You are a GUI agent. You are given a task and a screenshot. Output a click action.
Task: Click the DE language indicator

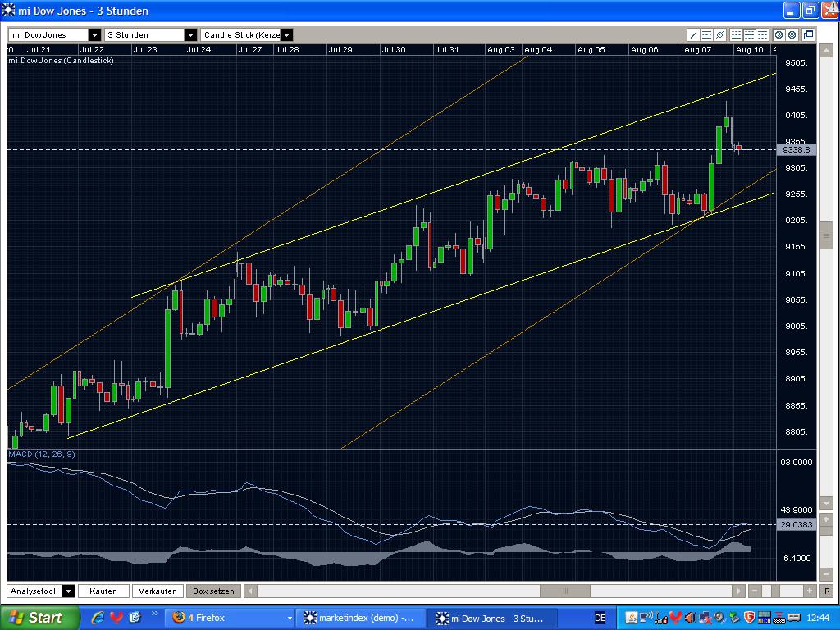[600, 618]
